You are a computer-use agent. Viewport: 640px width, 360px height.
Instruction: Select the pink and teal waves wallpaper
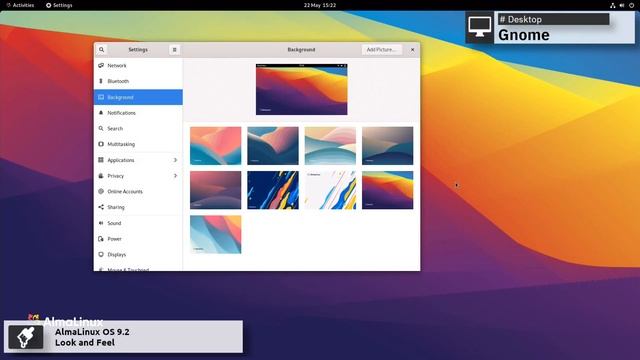216,146
